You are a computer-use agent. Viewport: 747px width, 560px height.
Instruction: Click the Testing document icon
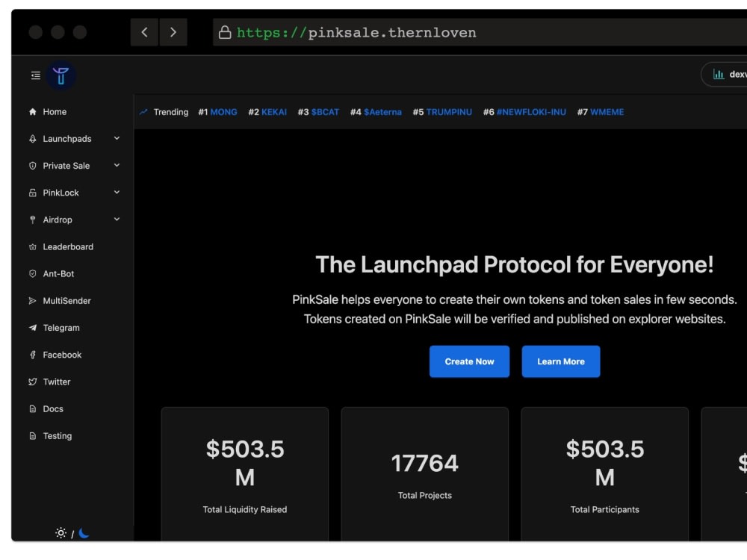31,435
